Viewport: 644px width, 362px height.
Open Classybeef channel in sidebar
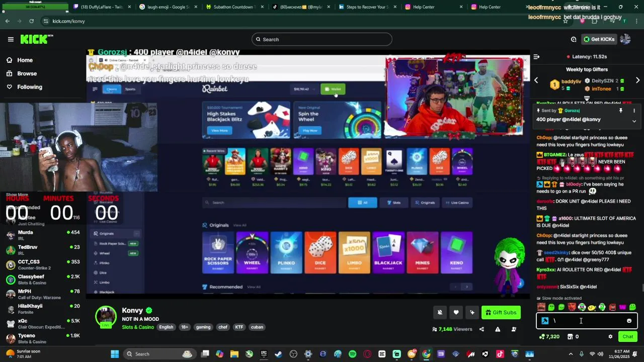click(x=43, y=279)
